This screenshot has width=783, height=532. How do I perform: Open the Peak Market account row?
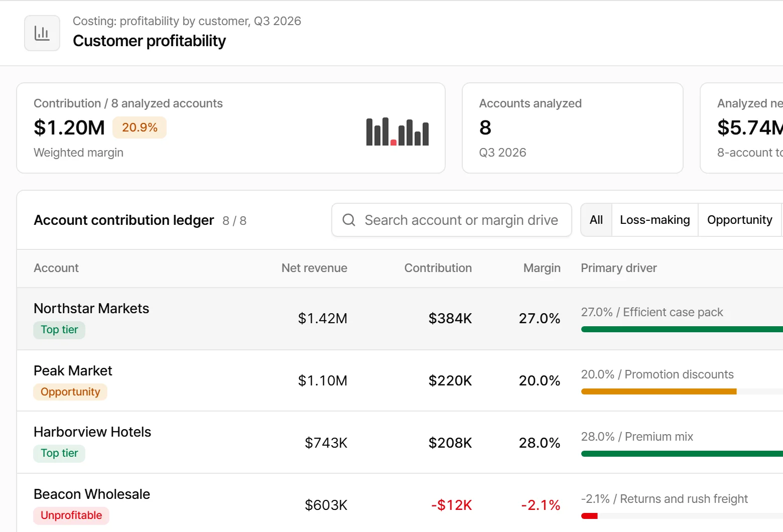click(400, 381)
